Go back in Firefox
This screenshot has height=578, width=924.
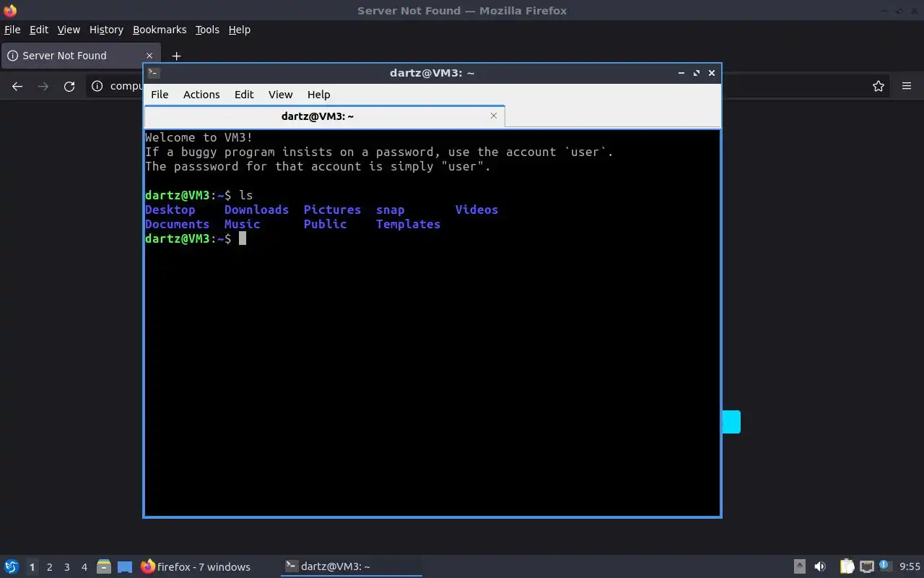point(17,86)
